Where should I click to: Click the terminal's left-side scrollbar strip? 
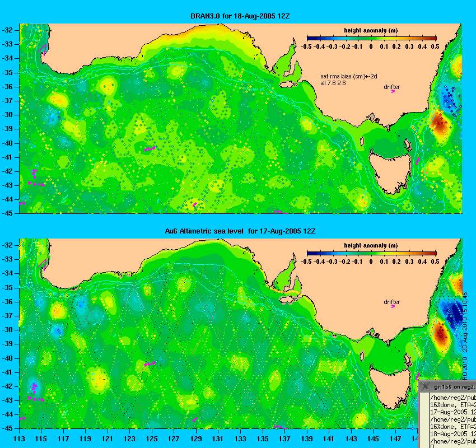tap(424, 421)
